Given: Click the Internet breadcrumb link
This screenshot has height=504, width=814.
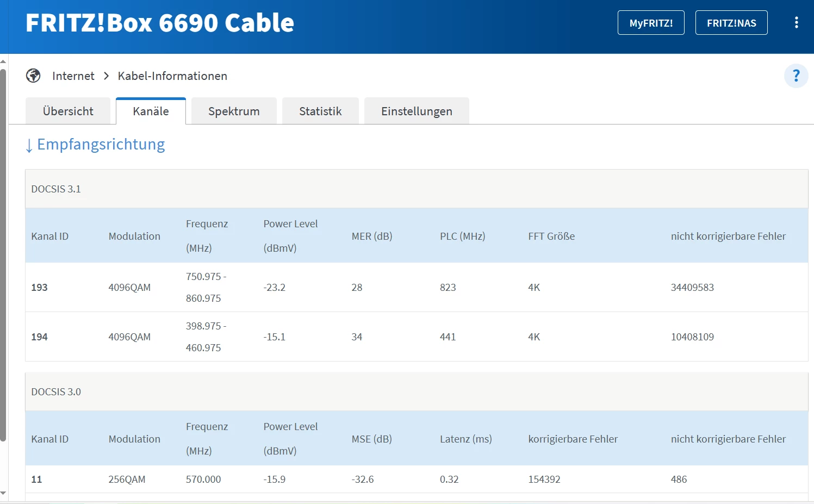Looking at the screenshot, I should (x=73, y=76).
